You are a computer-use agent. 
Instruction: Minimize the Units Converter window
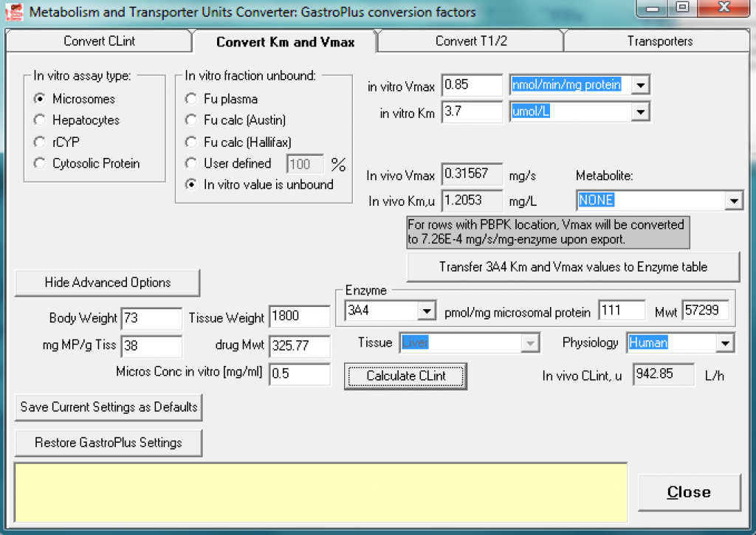pyautogui.click(x=653, y=8)
